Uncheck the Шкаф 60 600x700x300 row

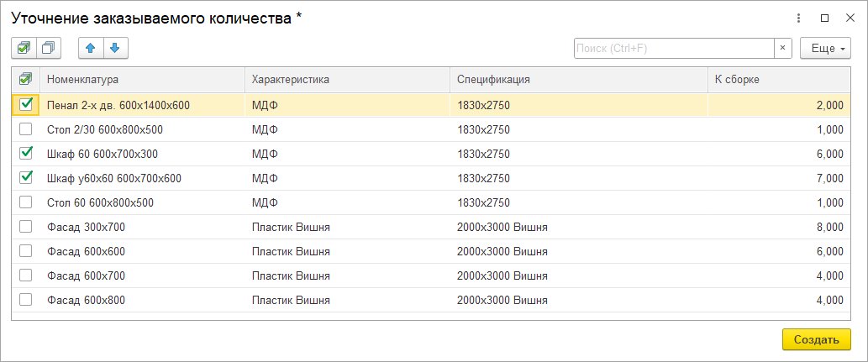[x=26, y=154]
